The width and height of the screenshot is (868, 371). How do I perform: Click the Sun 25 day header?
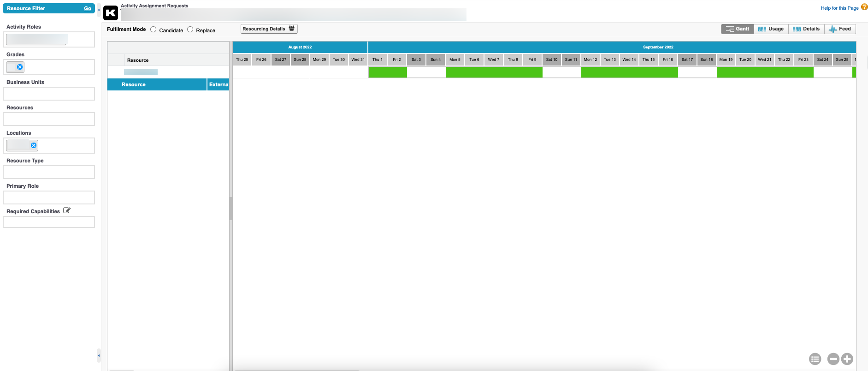click(x=842, y=60)
